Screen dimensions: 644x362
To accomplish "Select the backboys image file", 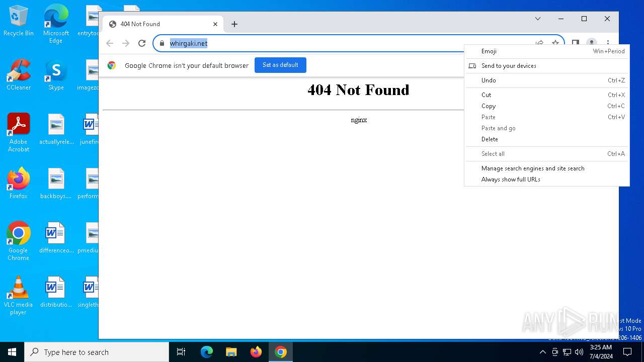I will (x=56, y=184).
